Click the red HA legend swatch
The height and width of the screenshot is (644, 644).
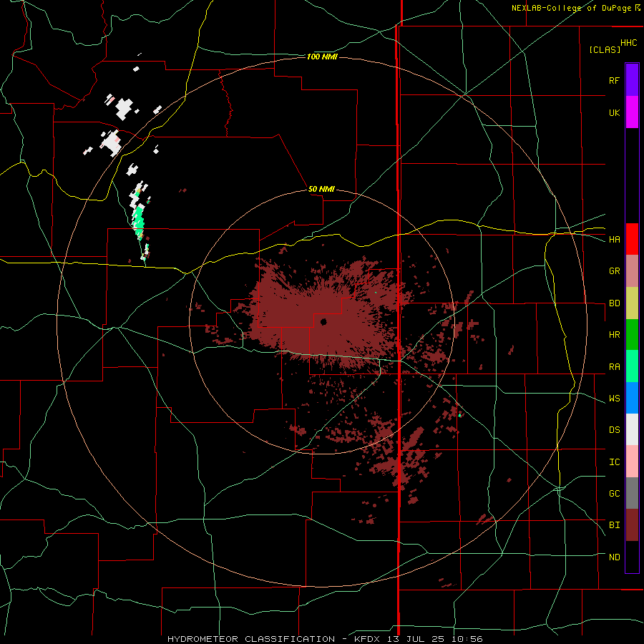point(632,239)
